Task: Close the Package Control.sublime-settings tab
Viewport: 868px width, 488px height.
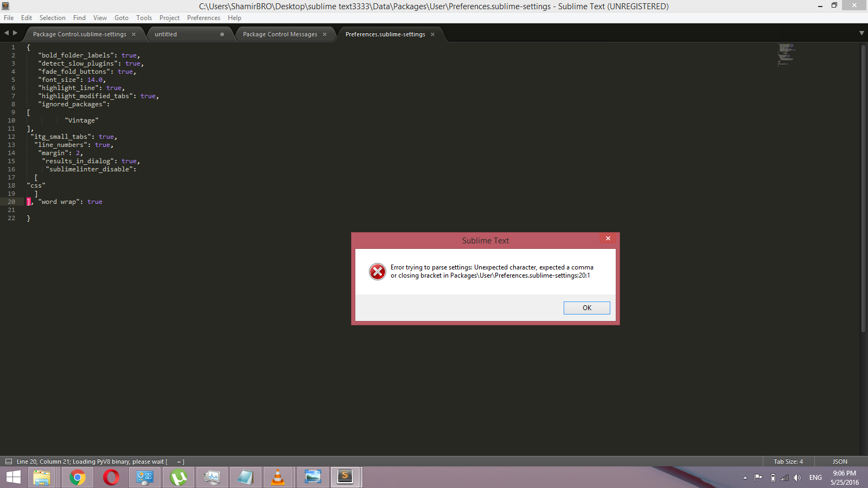Action: tap(133, 34)
